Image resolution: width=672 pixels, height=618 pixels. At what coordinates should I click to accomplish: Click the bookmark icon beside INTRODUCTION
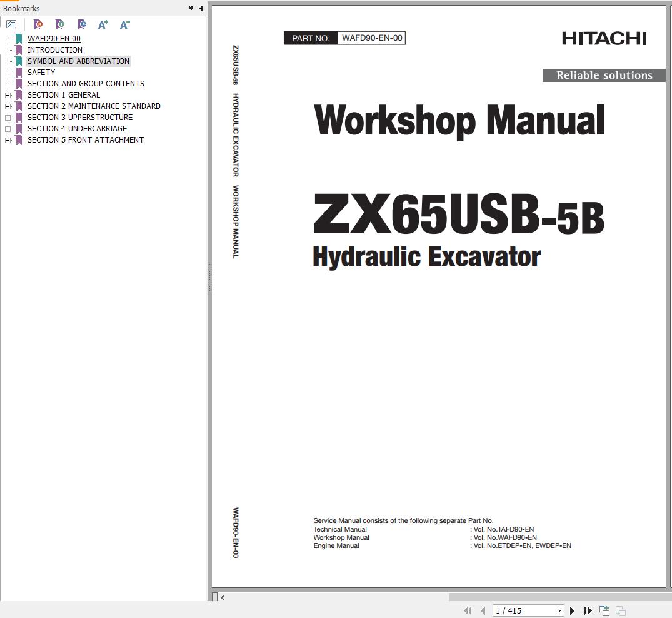(x=19, y=50)
